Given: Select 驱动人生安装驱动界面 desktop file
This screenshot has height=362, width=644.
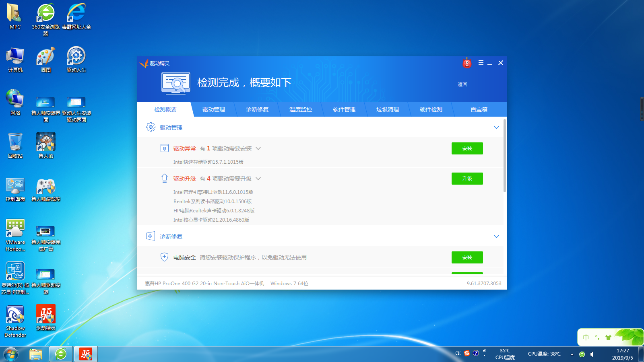Looking at the screenshot, I should pyautogui.click(x=76, y=109).
